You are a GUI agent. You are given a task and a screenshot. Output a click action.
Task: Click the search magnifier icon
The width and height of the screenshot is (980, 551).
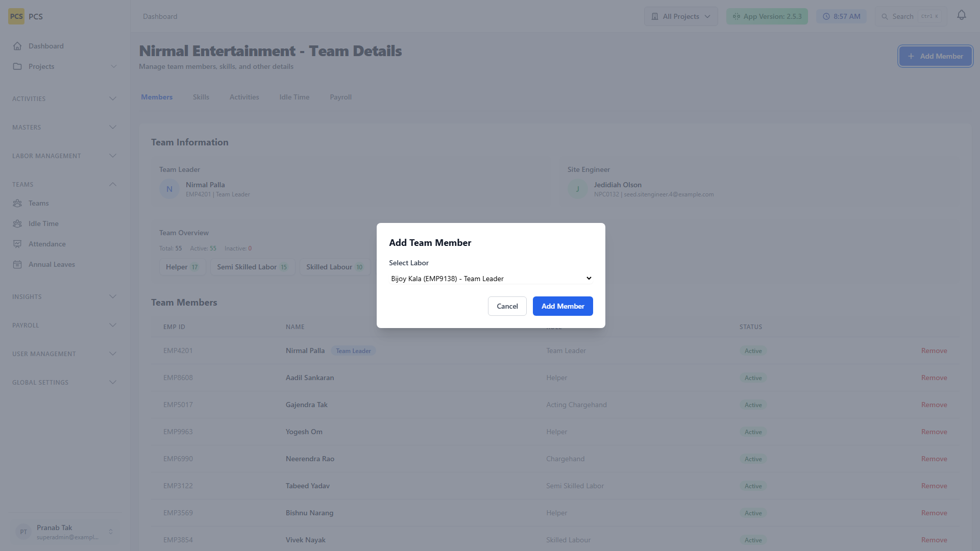[885, 16]
